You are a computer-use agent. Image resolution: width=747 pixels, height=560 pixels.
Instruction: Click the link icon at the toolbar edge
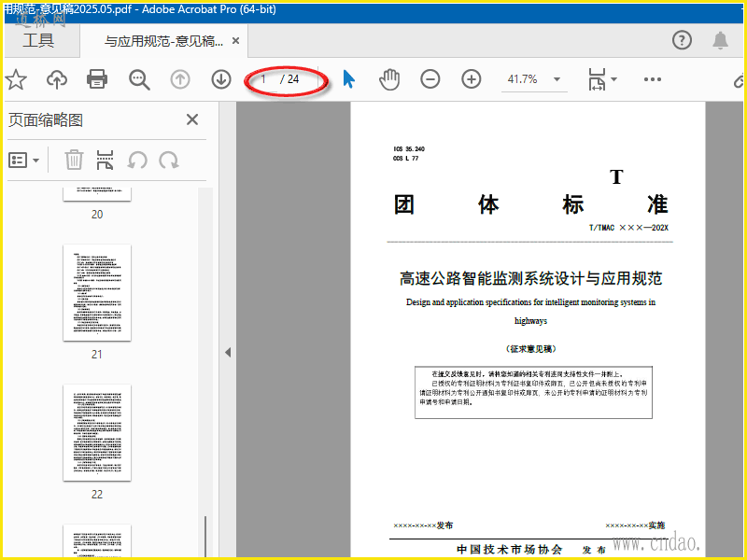click(739, 80)
